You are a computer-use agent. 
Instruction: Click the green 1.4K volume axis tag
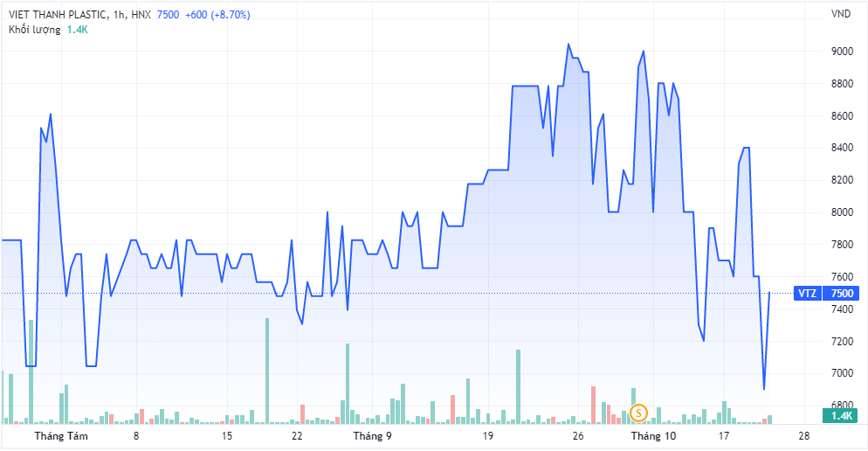[x=841, y=415]
